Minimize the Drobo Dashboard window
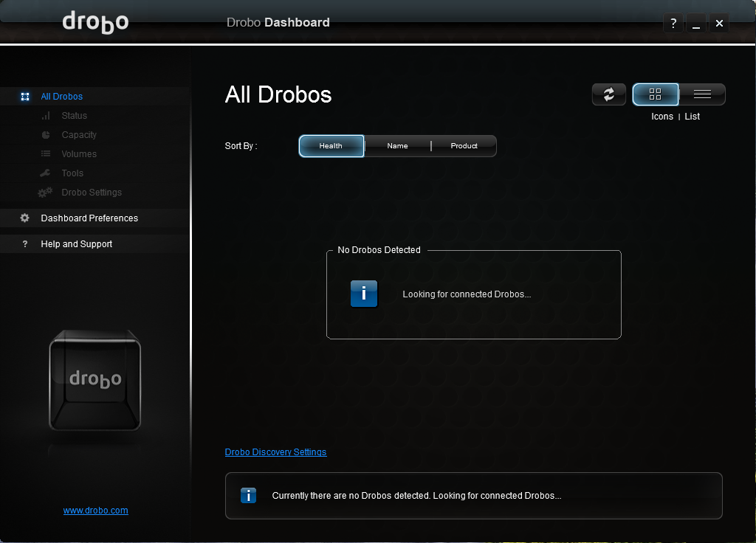Viewport: 756px width, 543px height. (696, 24)
